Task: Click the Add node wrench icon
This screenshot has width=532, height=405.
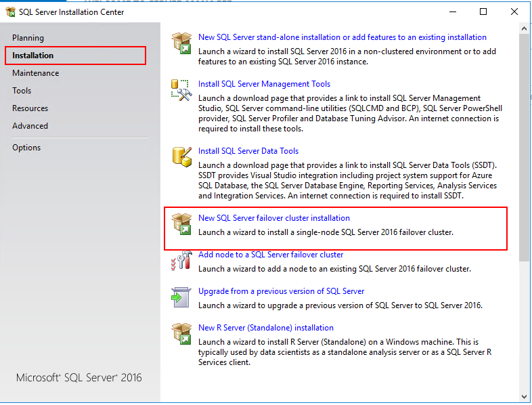Action: tap(181, 260)
